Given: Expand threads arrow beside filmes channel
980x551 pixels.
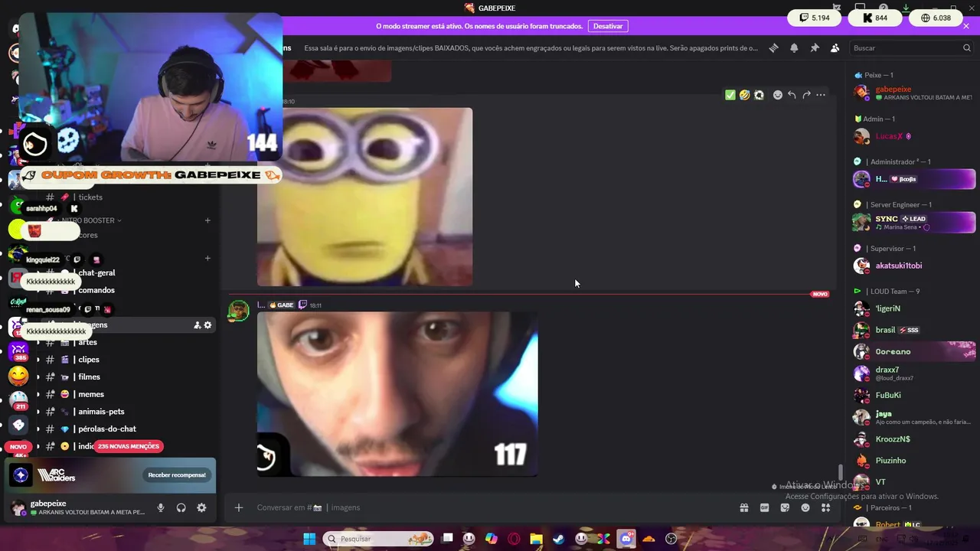Looking at the screenshot, I should coord(38,377).
